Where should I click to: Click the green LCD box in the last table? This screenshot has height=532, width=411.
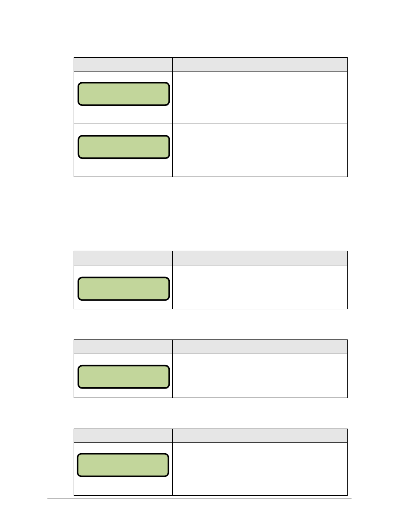coord(123,465)
